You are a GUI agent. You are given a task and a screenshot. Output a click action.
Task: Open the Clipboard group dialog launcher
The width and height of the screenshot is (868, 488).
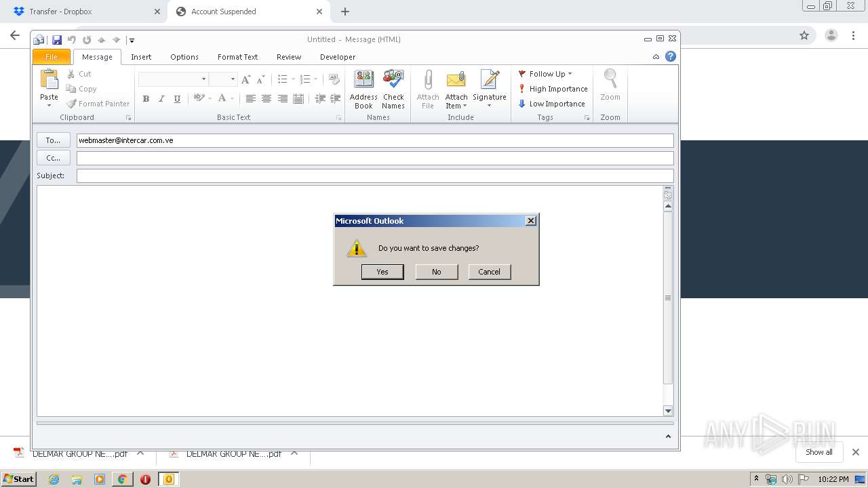(x=128, y=118)
